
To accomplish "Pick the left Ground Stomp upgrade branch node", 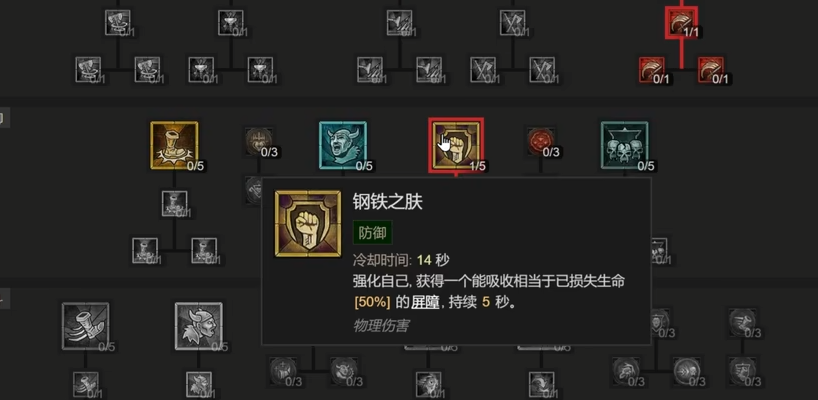I will (145, 250).
